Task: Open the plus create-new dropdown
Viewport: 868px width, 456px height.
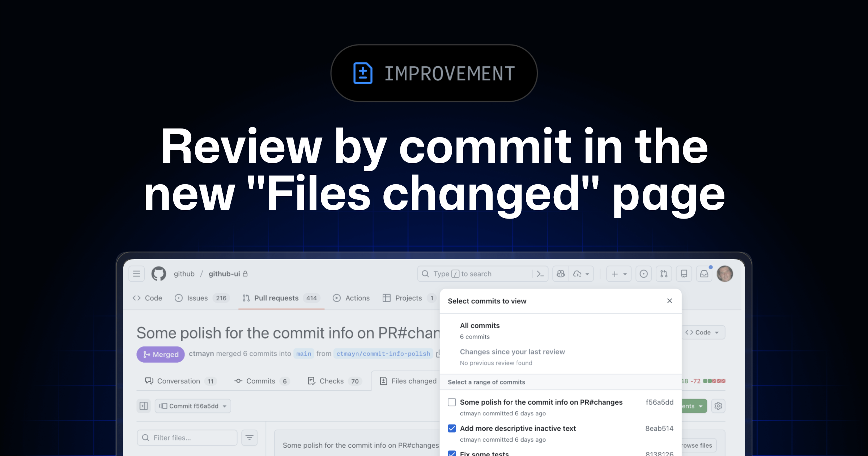Action: point(618,274)
